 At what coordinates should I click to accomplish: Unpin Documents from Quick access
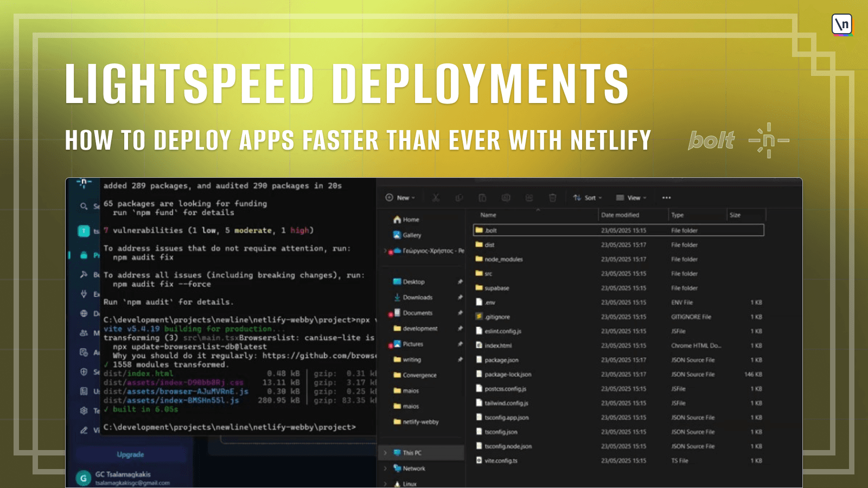(459, 313)
